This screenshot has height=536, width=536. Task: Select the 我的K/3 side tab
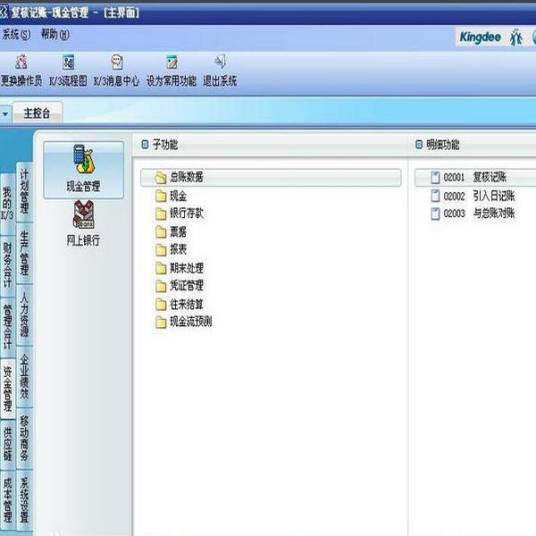[8, 204]
